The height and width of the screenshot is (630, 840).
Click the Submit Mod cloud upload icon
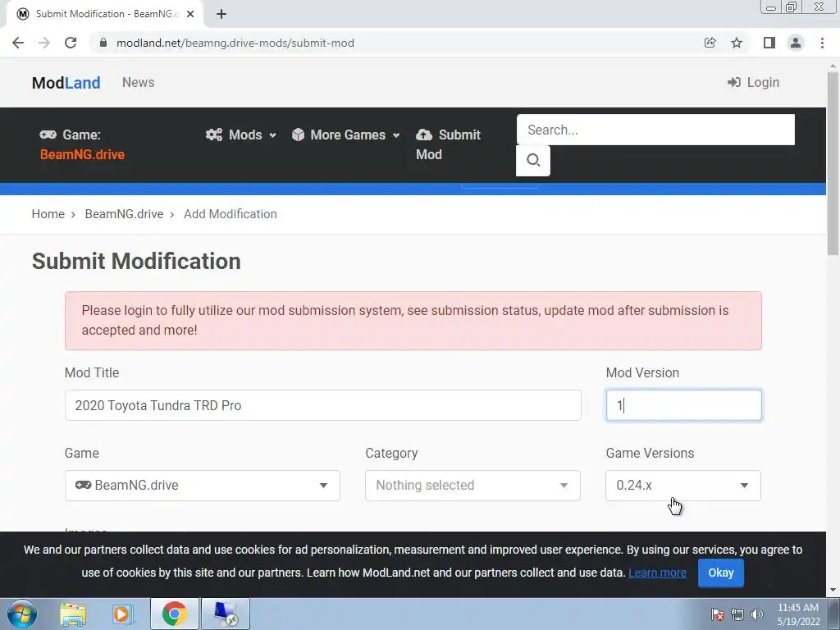click(424, 135)
